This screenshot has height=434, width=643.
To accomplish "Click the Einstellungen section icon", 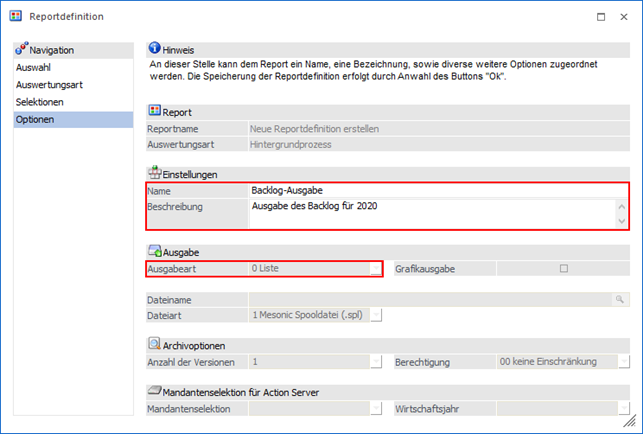I will 155,174.
